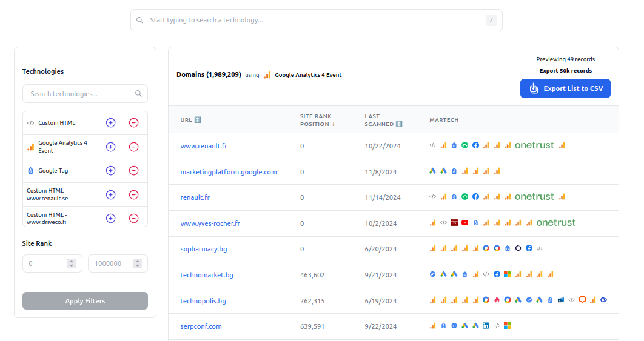Click the onetrust logo in www.yves-rocher.fr row

tap(555, 223)
